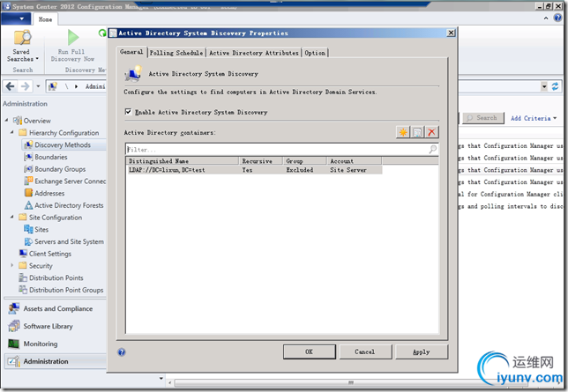Click Hierarchy Configuration folder label
Screen dimensions: 568x392
(x=64, y=132)
